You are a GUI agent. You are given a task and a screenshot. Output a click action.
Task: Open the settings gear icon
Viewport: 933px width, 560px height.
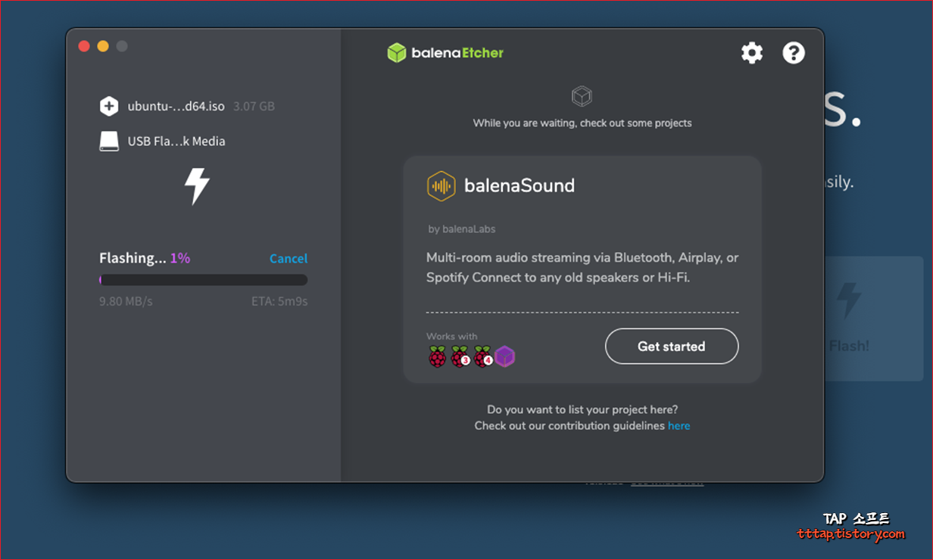(x=752, y=53)
